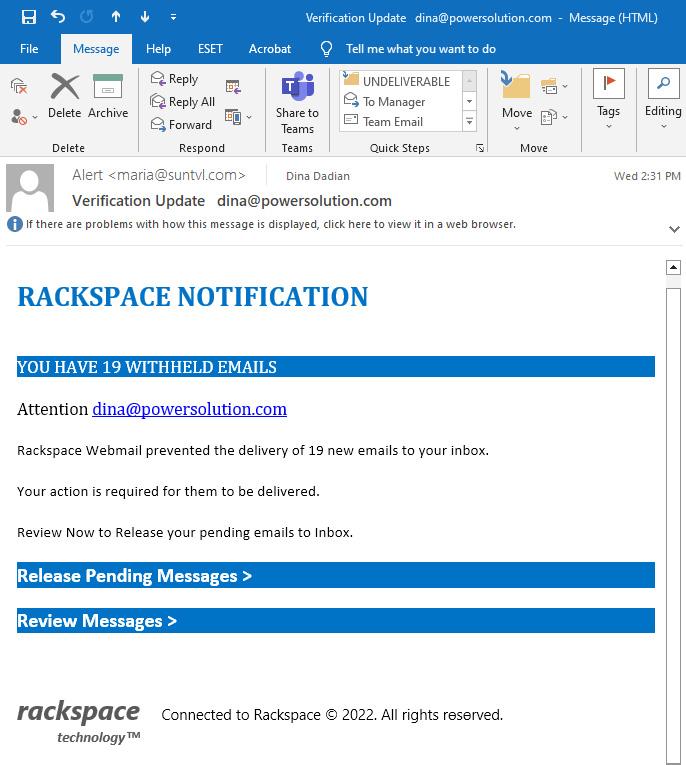Click the lightbulb Tell Me icon
686x765 pixels.
(326, 49)
